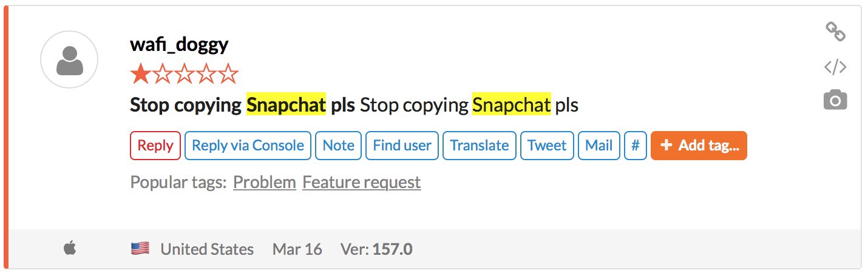Add a Note to the review
This screenshot has height=273, width=868.
coord(339,146)
